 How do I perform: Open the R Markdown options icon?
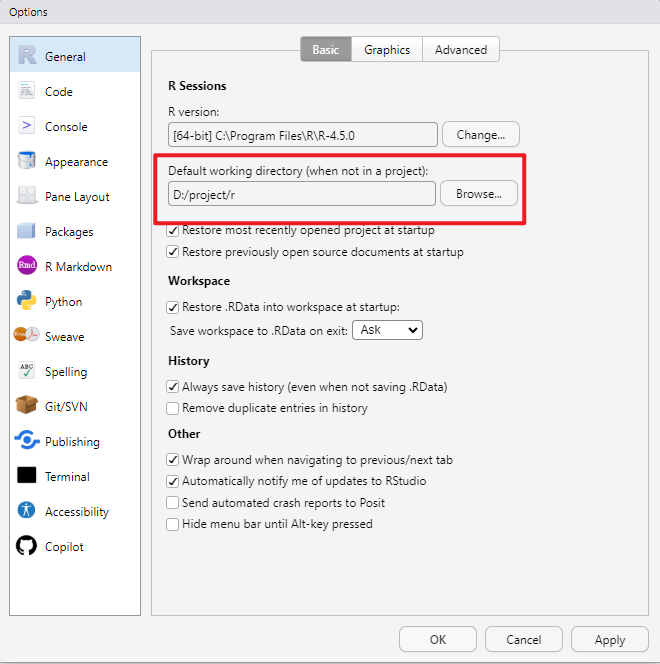pos(27,267)
